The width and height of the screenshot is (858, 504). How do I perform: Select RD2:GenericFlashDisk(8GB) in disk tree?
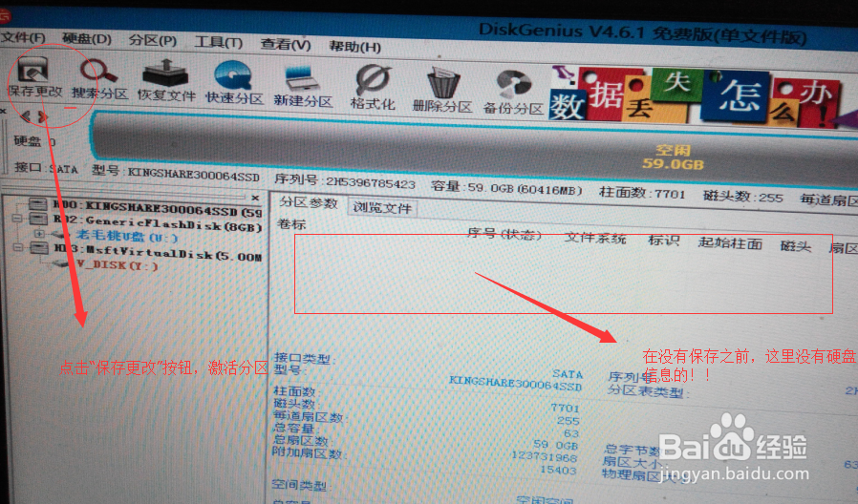[x=157, y=223]
